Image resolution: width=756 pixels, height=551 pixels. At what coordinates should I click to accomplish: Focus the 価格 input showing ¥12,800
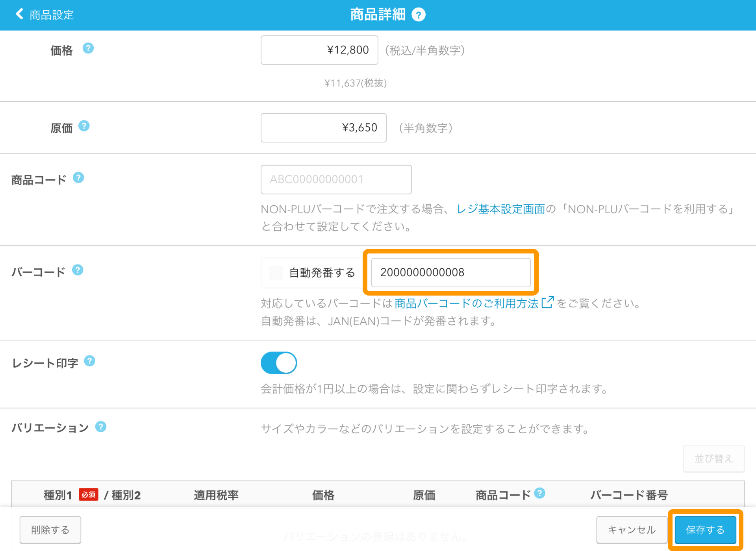(319, 50)
